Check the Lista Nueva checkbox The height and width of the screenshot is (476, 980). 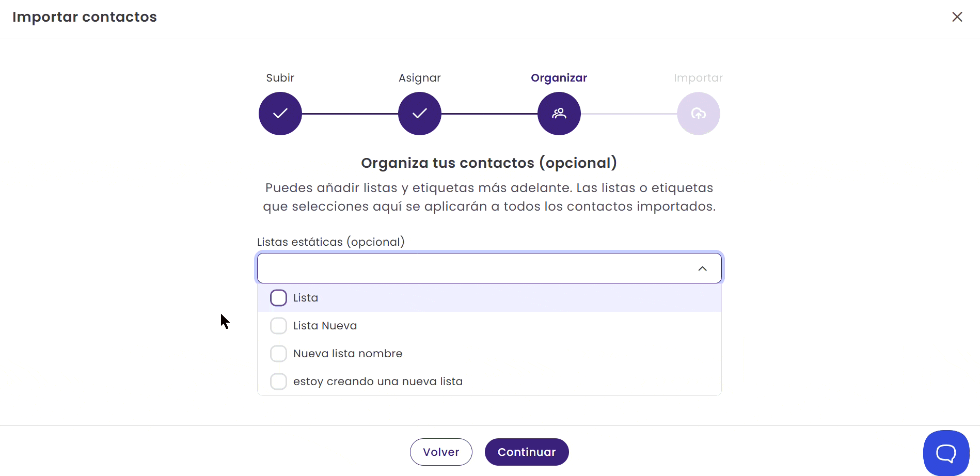click(278, 326)
